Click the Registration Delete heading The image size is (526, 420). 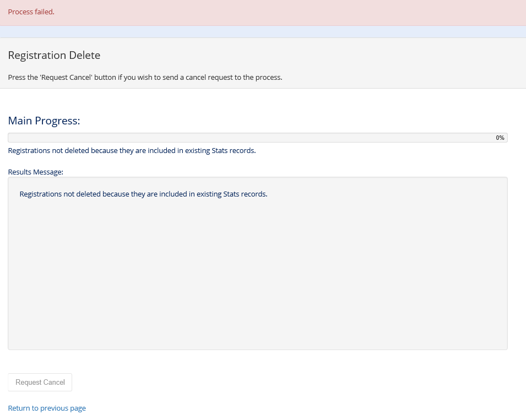pyautogui.click(x=54, y=56)
